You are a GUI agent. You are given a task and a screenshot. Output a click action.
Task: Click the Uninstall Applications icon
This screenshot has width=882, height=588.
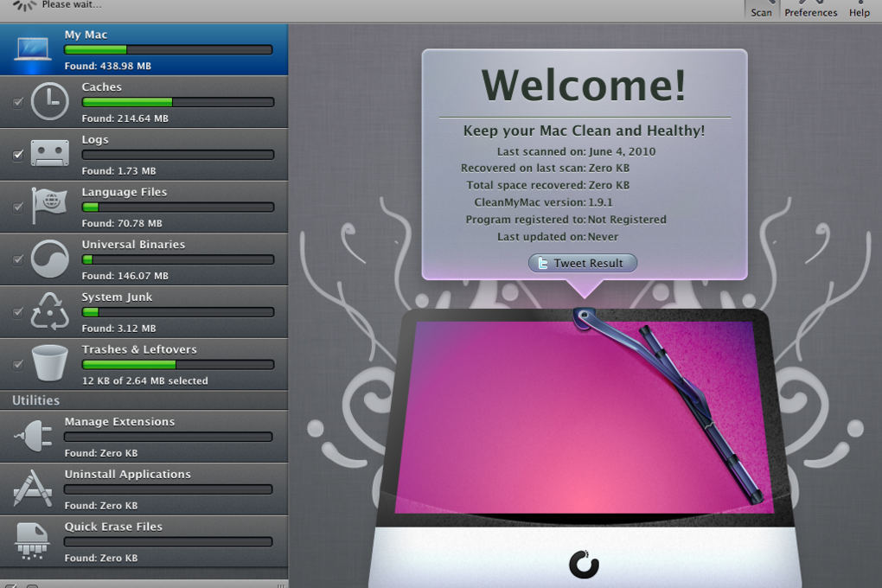coord(33,488)
